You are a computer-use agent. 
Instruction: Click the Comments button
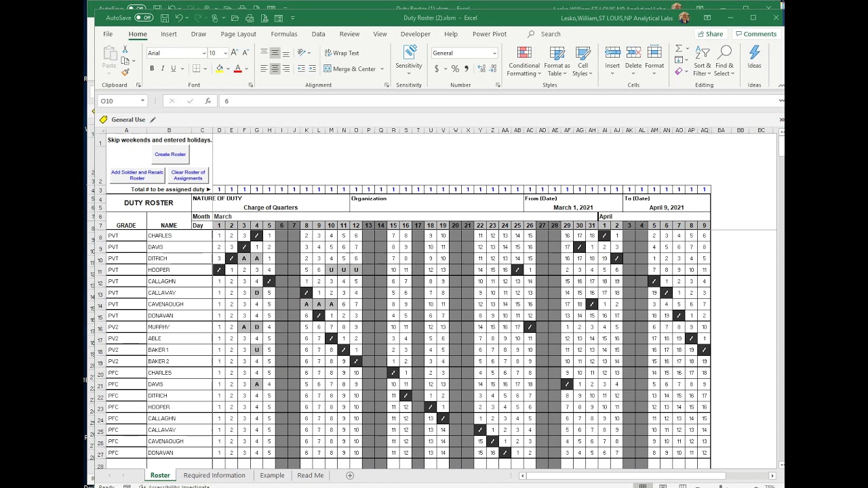756,34
